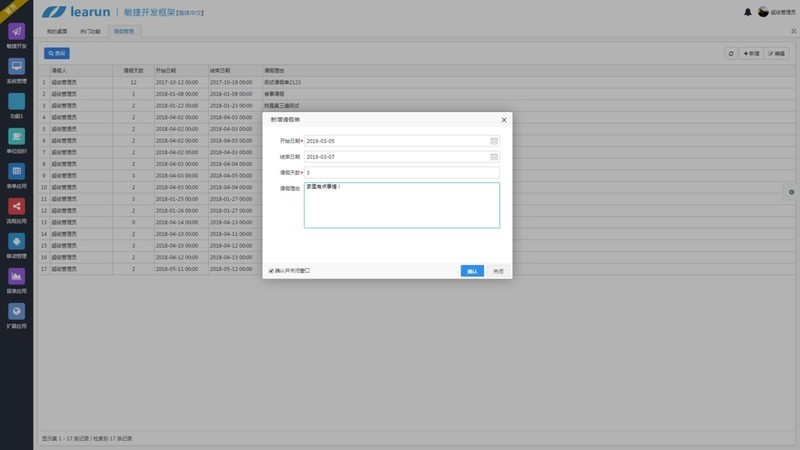This screenshot has width=800, height=450.
Task: Click the notification bell icon
Action: 747,12
